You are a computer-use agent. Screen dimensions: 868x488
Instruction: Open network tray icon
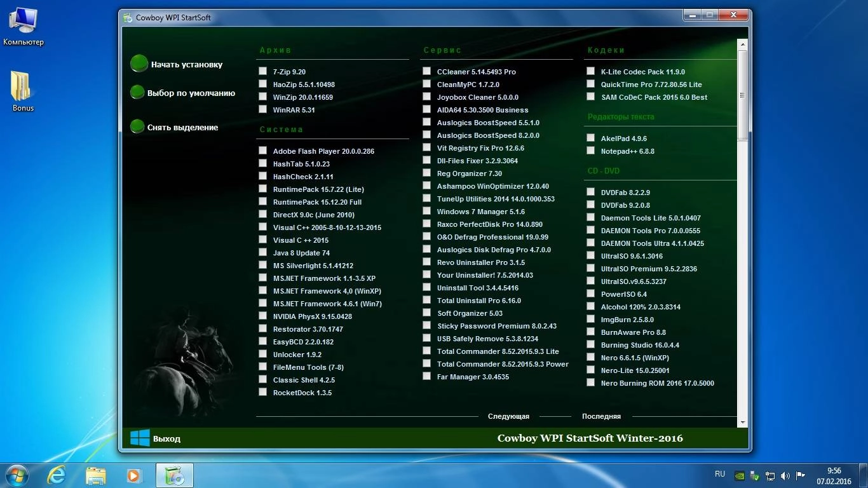click(770, 475)
